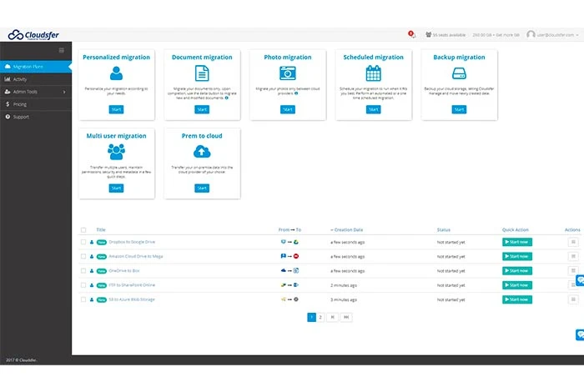Screen dimensions: 584x392
Task: Click Start now for S3 to Azure Blob Storage
Action: (x=517, y=299)
